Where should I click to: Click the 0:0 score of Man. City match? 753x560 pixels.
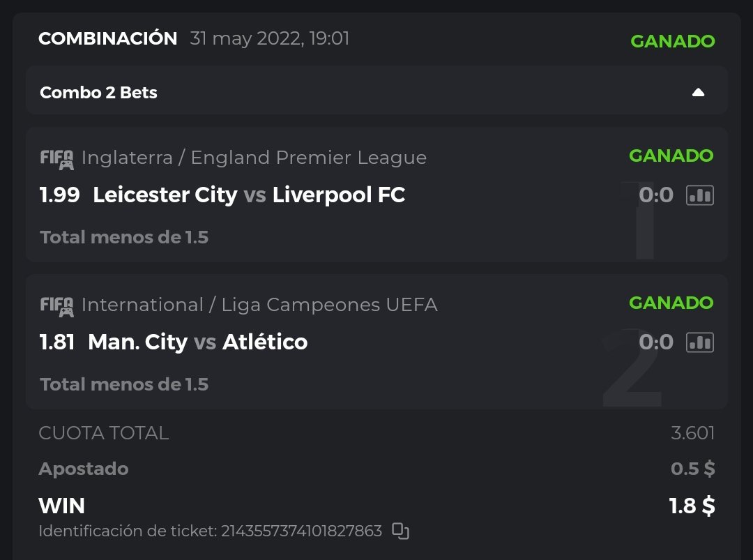655,342
